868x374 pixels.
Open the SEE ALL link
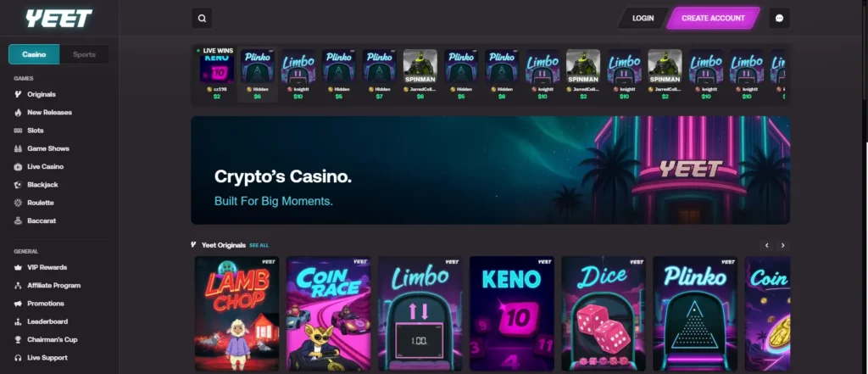pyautogui.click(x=259, y=245)
